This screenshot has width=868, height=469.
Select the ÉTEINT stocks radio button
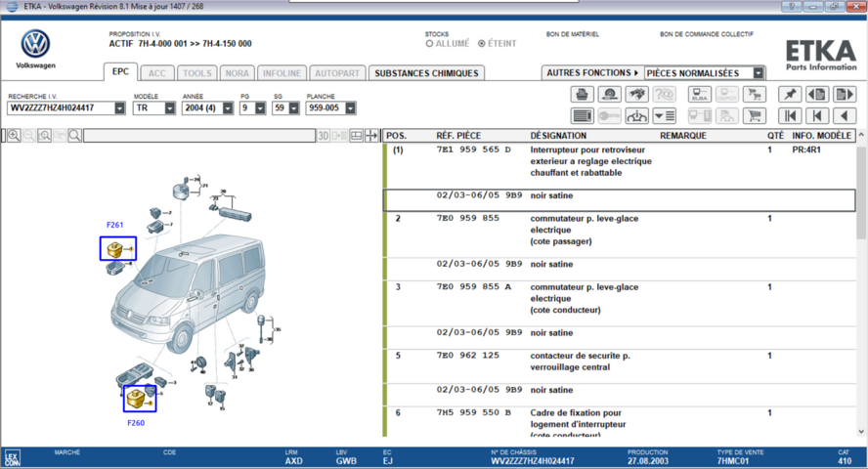click(x=482, y=44)
